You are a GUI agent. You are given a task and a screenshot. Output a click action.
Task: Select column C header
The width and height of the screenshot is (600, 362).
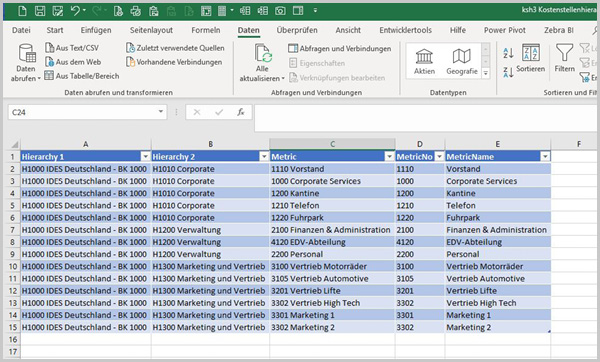click(332, 144)
